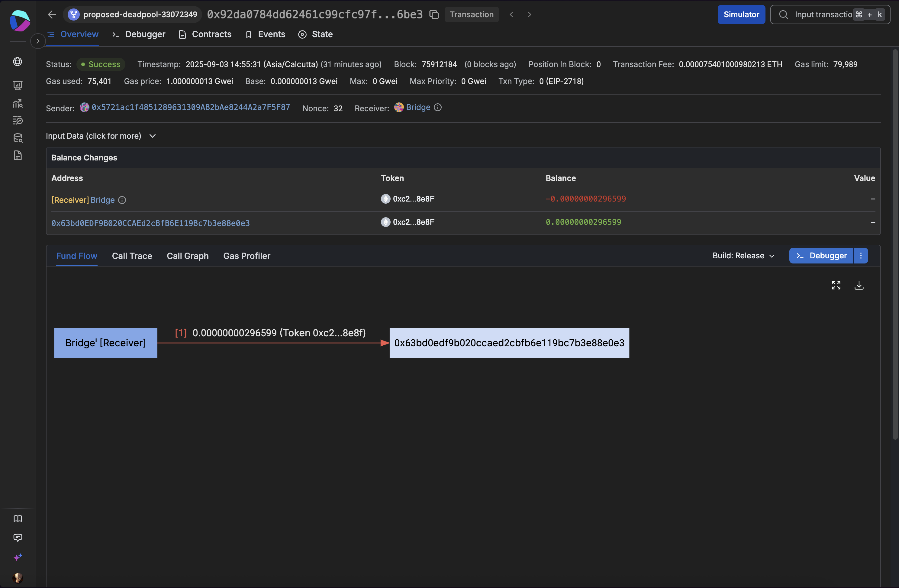899x588 pixels.
Task: Show info icon beside Bridge in Balance Changes
Action: click(122, 200)
